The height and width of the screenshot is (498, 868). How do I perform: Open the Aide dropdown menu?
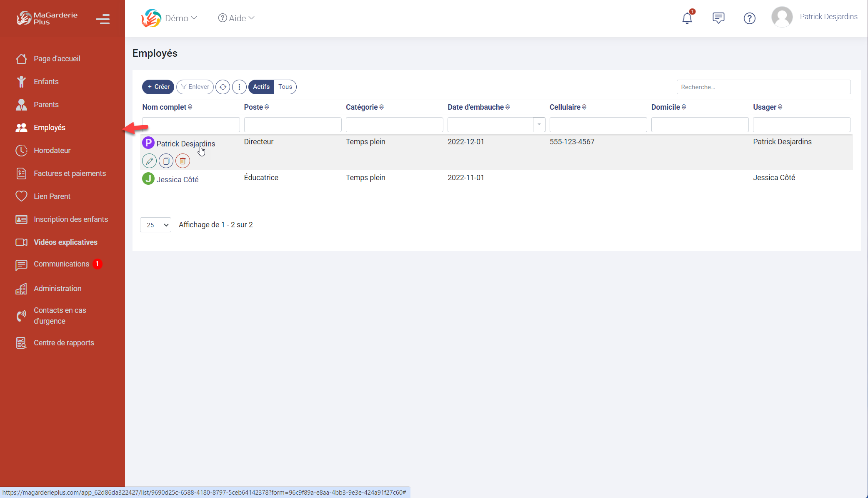[236, 18]
